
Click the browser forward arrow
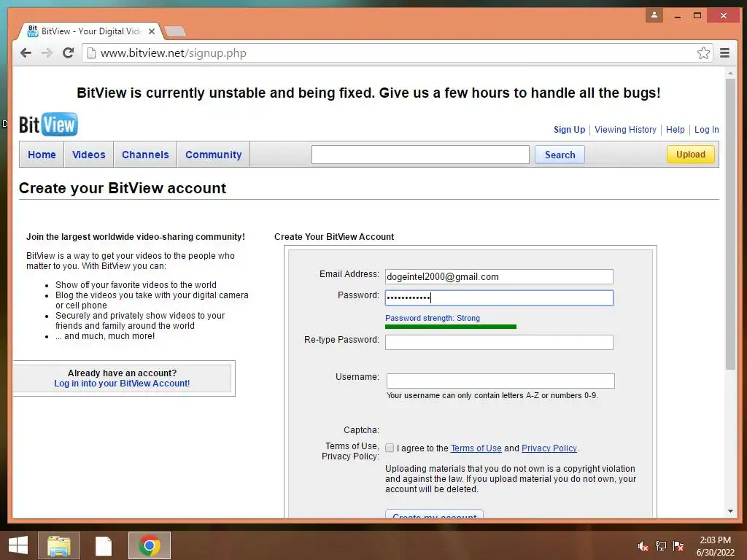[x=47, y=52]
